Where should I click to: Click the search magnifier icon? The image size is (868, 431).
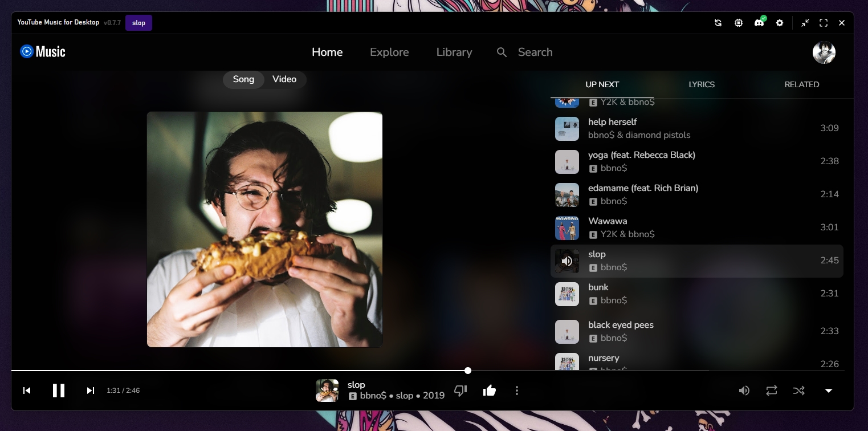coord(502,52)
